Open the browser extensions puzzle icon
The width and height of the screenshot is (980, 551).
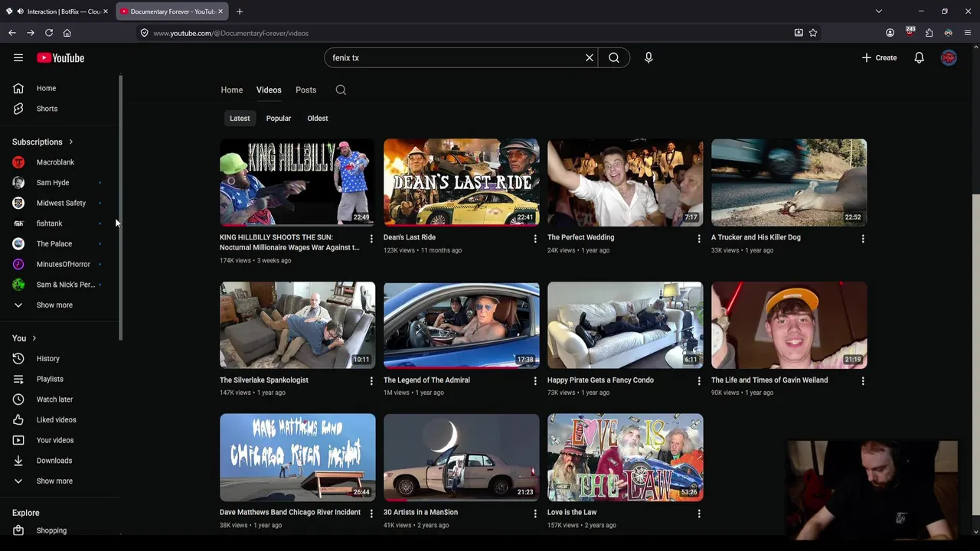click(929, 33)
